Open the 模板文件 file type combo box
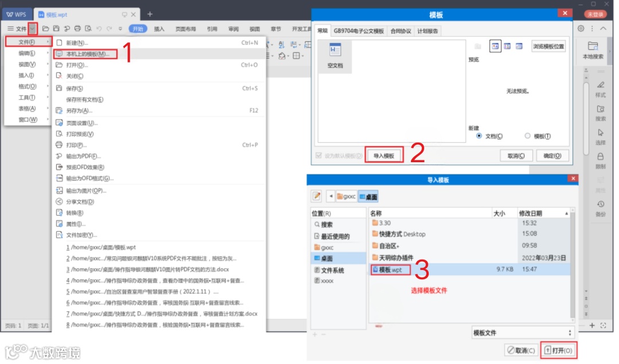This screenshot has height=364, width=619. point(523,333)
